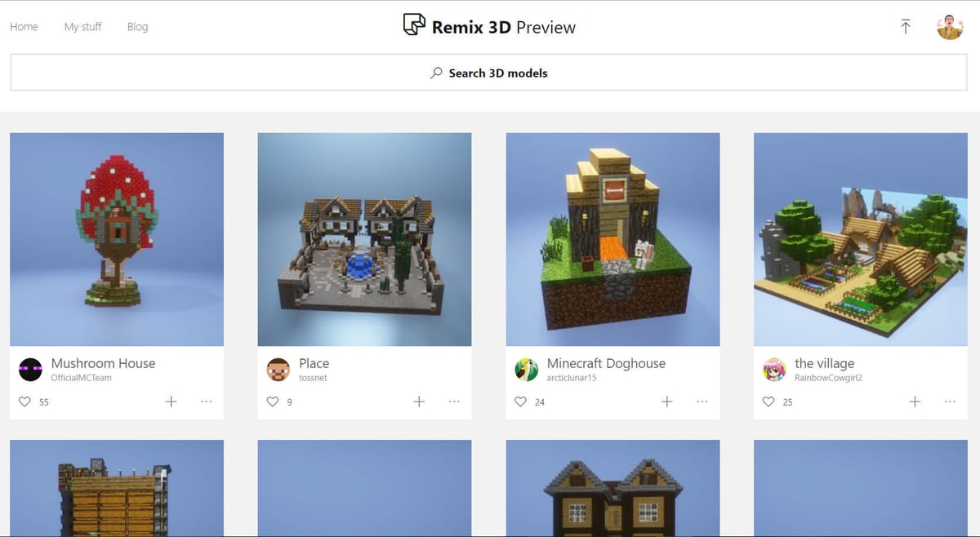This screenshot has width=980, height=537.
Task: Add Minecraft Doghouse with plus icon
Action: click(666, 402)
